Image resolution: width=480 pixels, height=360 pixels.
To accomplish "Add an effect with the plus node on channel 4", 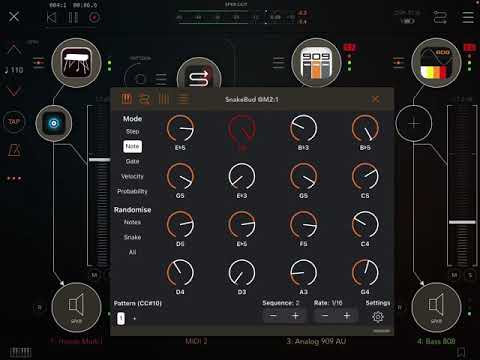I will pos(414,124).
